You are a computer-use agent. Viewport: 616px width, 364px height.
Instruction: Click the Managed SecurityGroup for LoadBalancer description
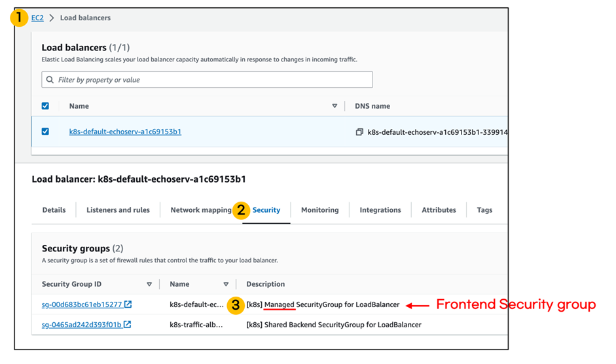tap(323, 304)
